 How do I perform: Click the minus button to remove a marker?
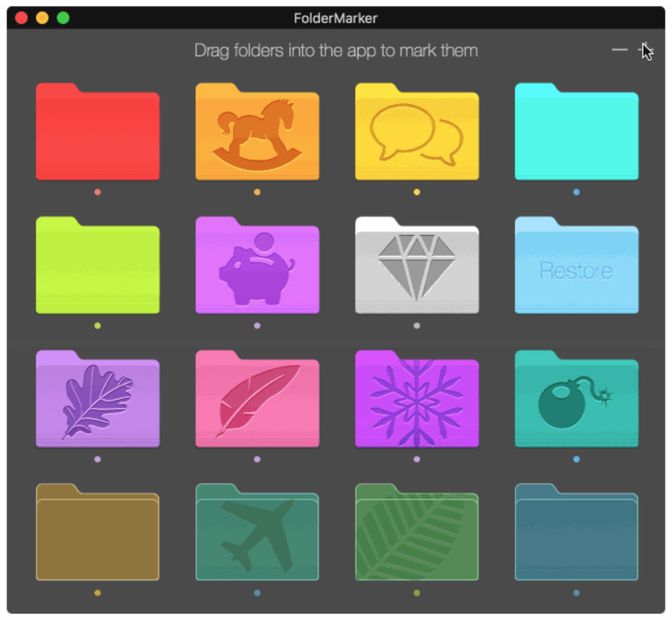point(619,49)
